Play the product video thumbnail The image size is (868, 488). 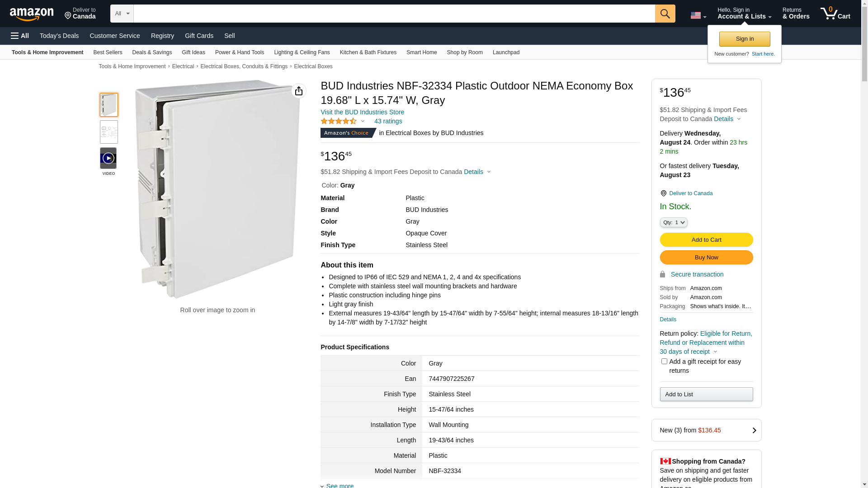tap(108, 159)
